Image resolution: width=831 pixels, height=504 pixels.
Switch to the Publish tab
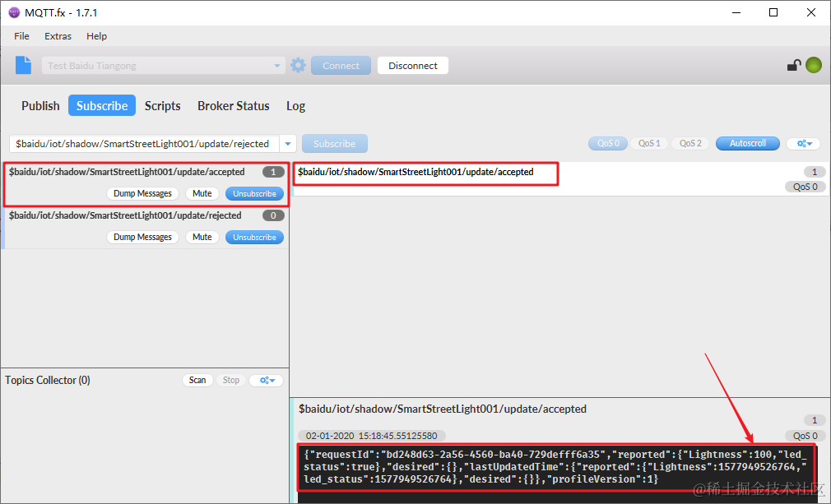point(40,105)
